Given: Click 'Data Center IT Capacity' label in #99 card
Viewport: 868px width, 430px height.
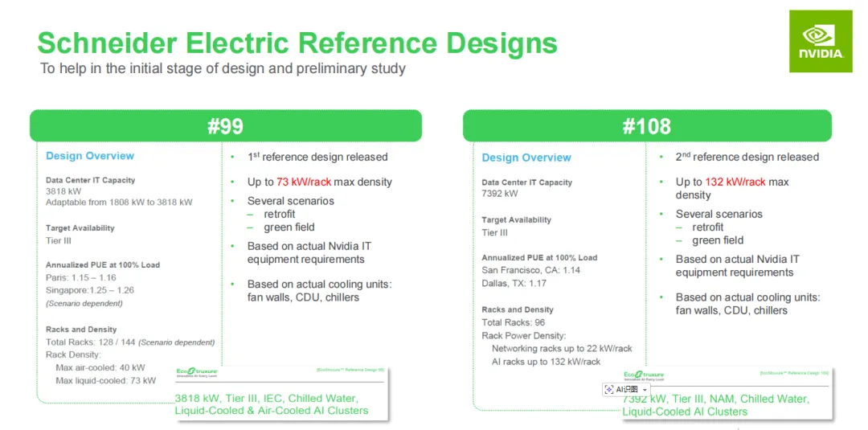Looking at the screenshot, I should (x=90, y=180).
